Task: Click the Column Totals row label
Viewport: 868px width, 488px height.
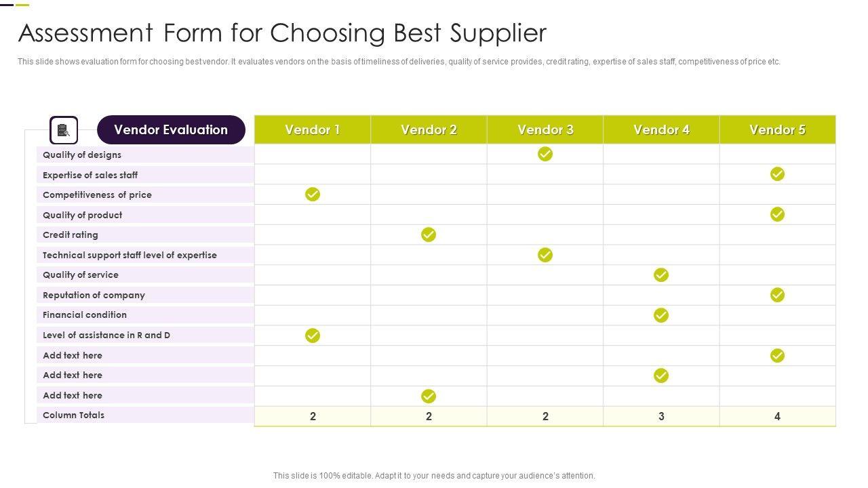Action: pos(73,415)
